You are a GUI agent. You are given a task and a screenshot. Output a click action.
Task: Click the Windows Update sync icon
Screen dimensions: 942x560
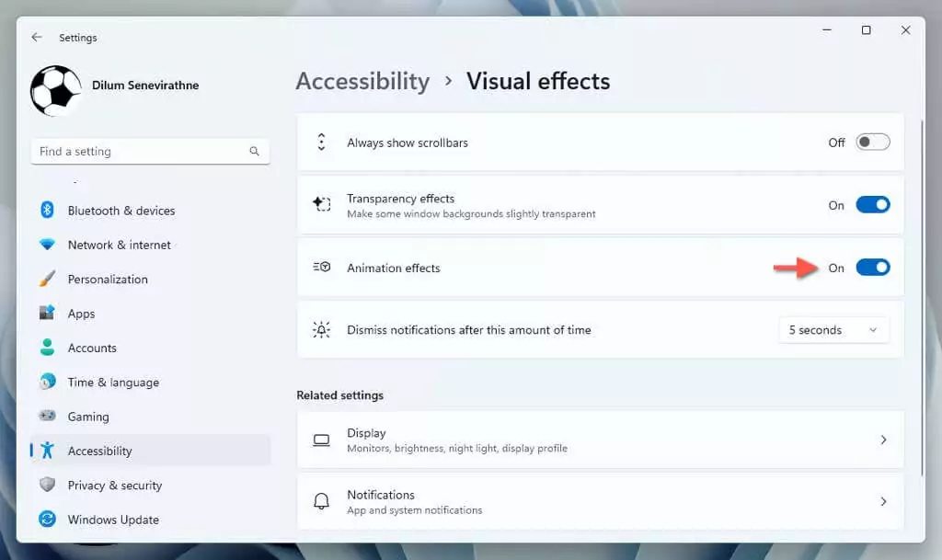tap(47, 519)
